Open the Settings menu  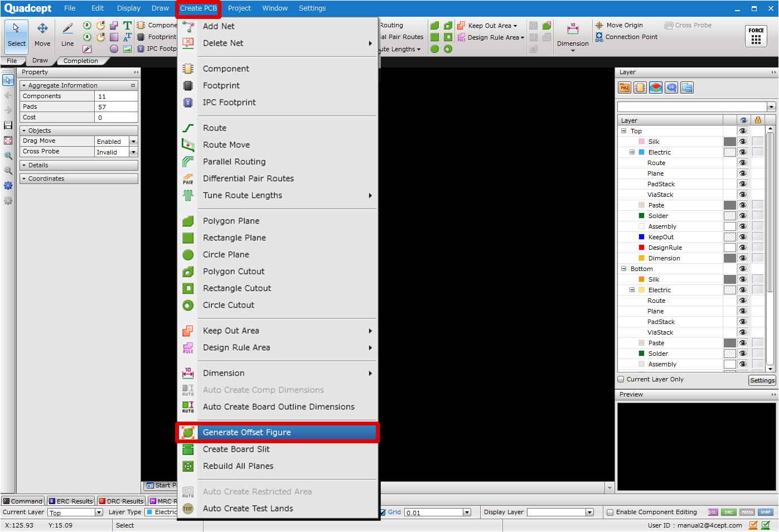point(312,8)
